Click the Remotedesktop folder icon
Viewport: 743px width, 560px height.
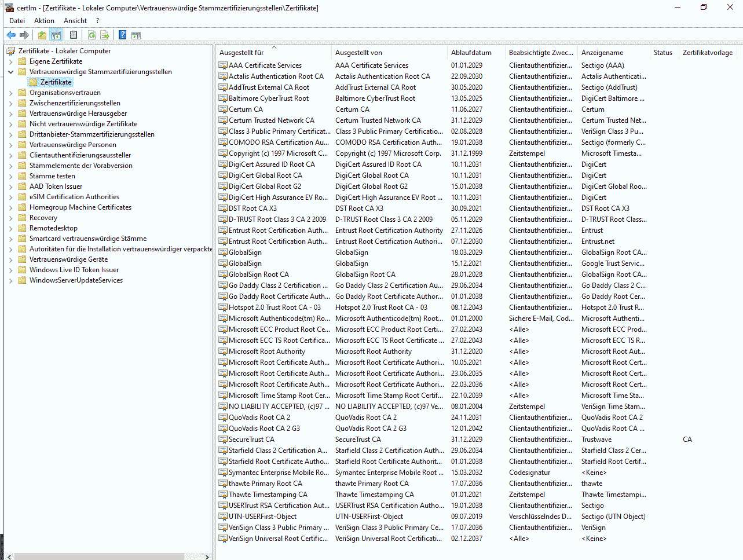[x=23, y=228]
